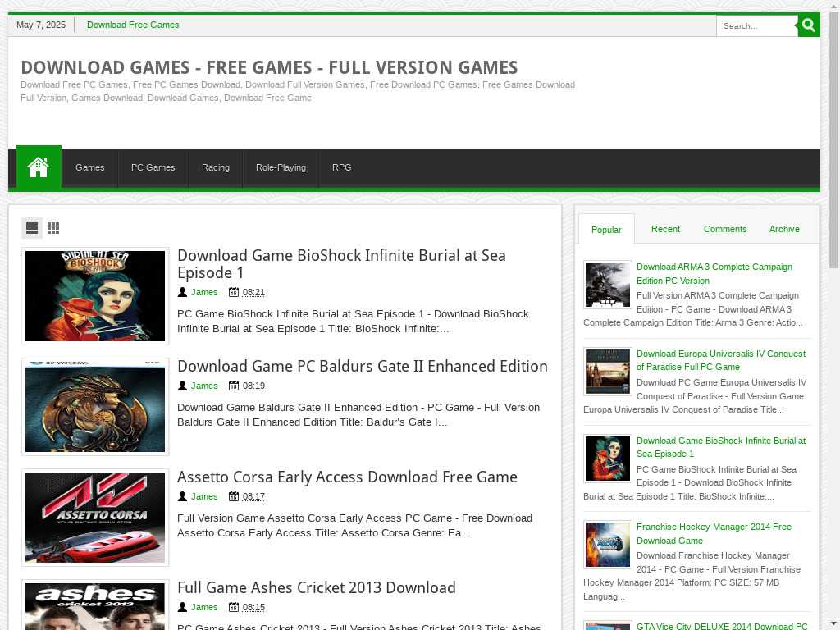Click author icon on Baldurs Gate post
840x630 pixels.
(182, 386)
